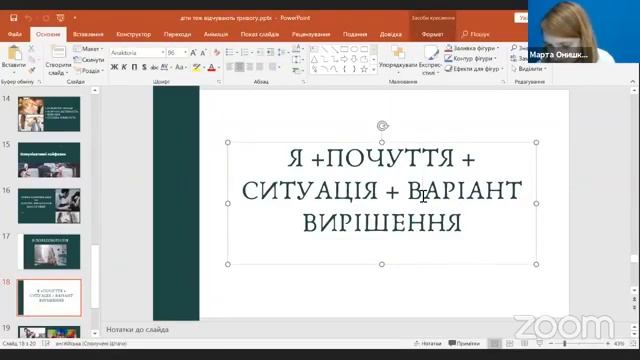Switch to the Вставлення ribbon tab
Image resolution: width=640 pixels, height=360 pixels.
click(88, 34)
